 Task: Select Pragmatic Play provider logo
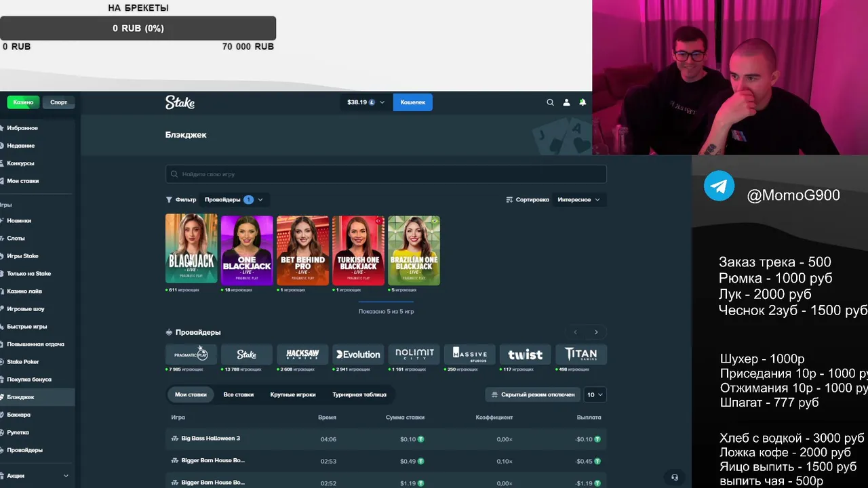191,354
